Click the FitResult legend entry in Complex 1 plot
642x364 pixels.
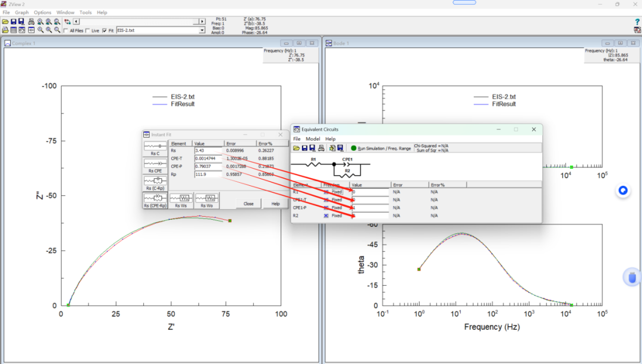tap(182, 105)
